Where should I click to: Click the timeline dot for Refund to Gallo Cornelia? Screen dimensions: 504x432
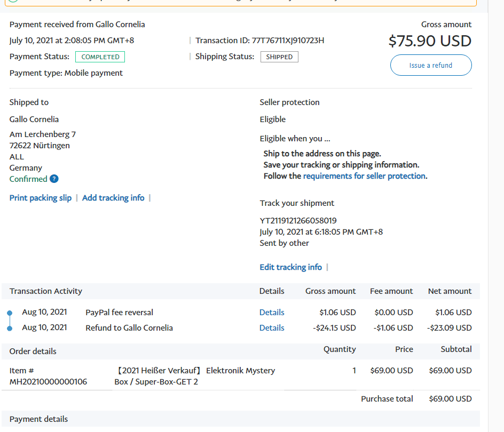point(10,328)
